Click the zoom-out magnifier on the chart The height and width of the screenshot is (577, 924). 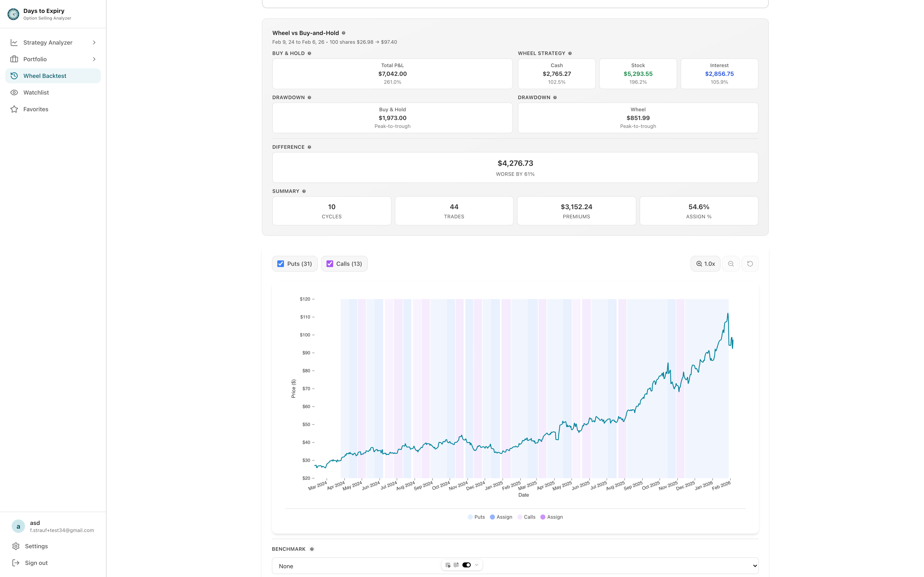pyautogui.click(x=731, y=264)
